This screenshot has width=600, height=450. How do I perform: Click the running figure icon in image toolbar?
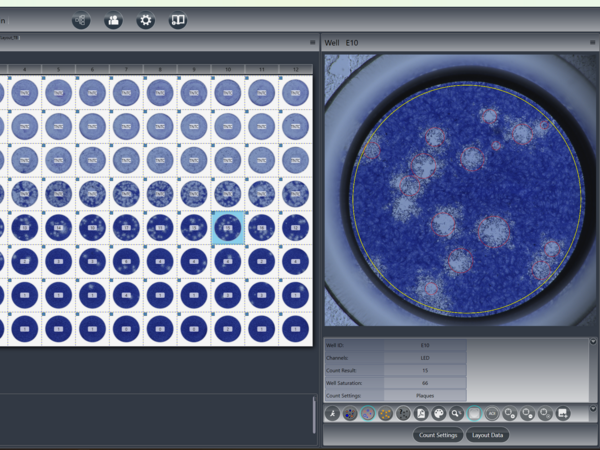click(332, 413)
